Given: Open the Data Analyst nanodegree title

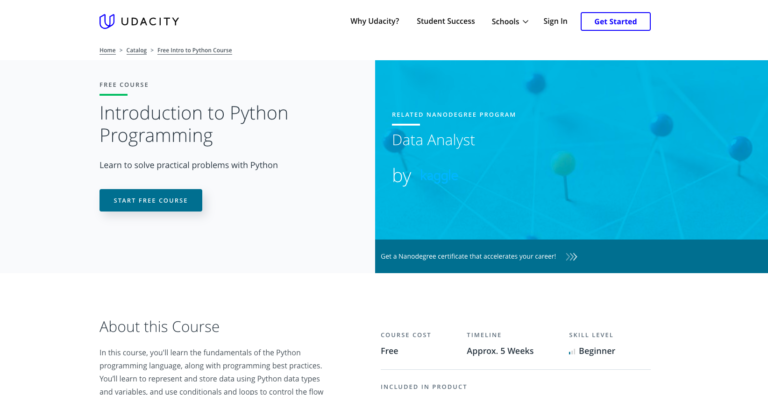Looking at the screenshot, I should coord(433,140).
